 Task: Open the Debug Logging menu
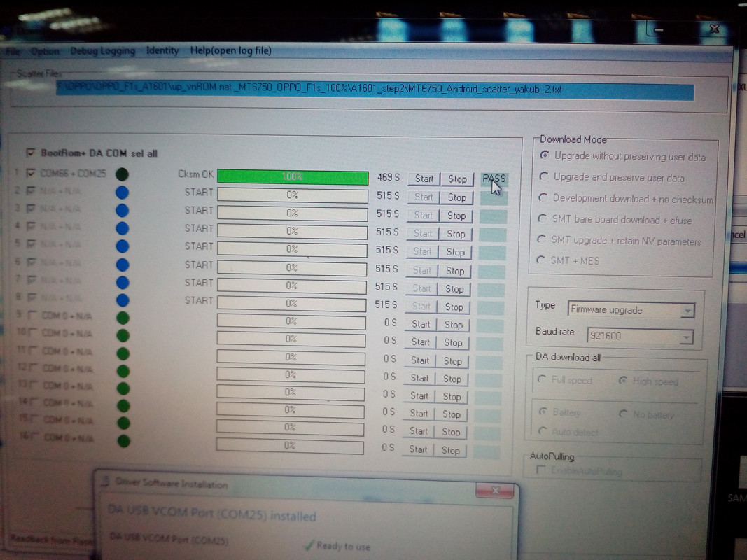point(102,51)
